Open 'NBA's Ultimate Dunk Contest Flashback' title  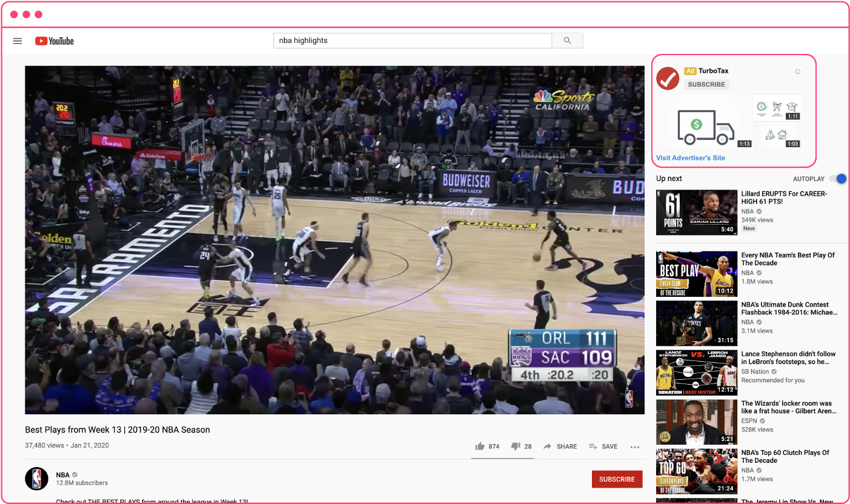pyautogui.click(x=789, y=309)
